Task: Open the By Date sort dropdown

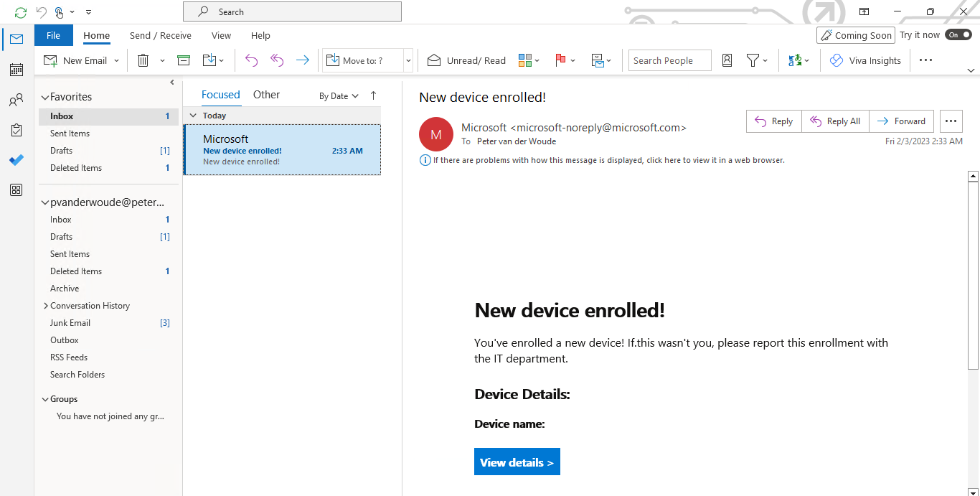Action: click(x=339, y=96)
